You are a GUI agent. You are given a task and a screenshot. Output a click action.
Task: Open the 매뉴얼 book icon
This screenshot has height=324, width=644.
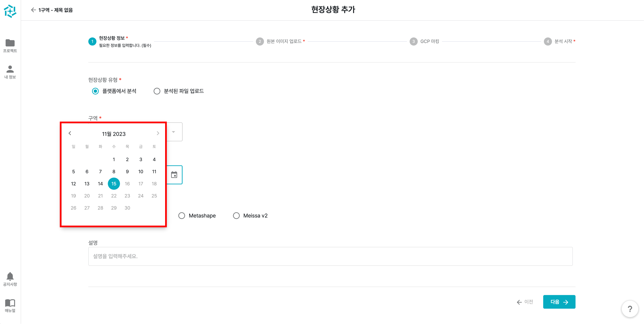(x=10, y=303)
